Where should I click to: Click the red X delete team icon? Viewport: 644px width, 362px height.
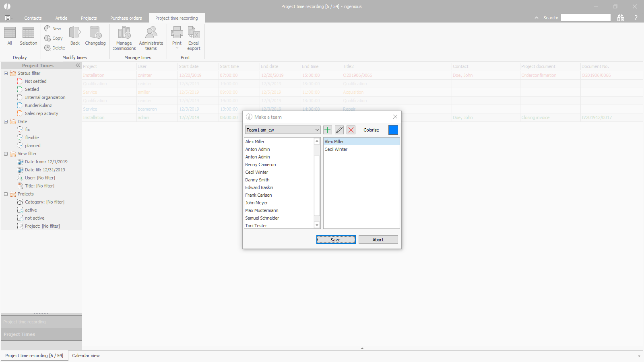click(x=351, y=130)
